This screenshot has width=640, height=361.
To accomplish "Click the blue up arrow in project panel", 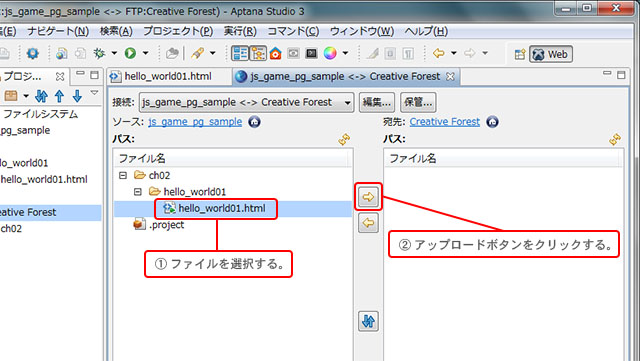I will point(59,96).
